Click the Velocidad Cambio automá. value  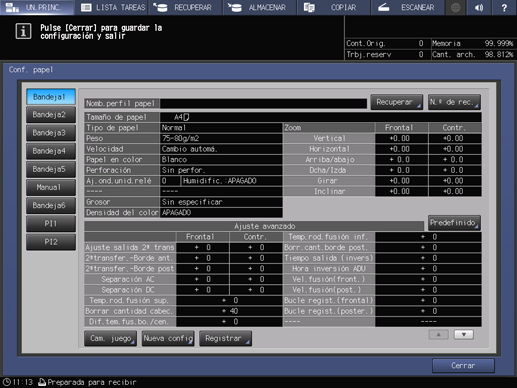click(221, 149)
